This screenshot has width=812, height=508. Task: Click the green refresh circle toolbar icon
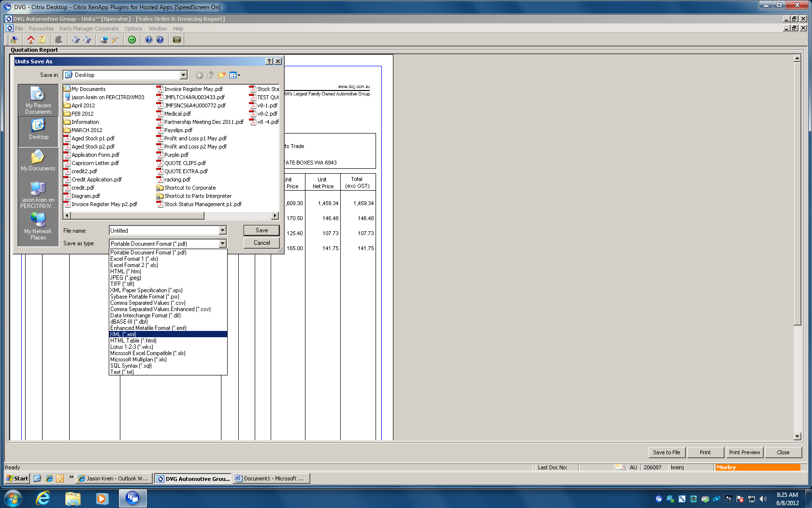click(132, 40)
